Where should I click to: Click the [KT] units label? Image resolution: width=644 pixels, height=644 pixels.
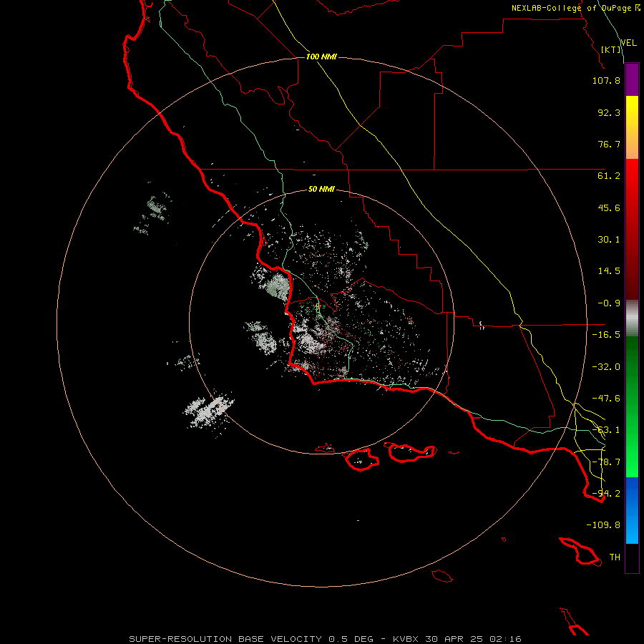[x=611, y=49]
